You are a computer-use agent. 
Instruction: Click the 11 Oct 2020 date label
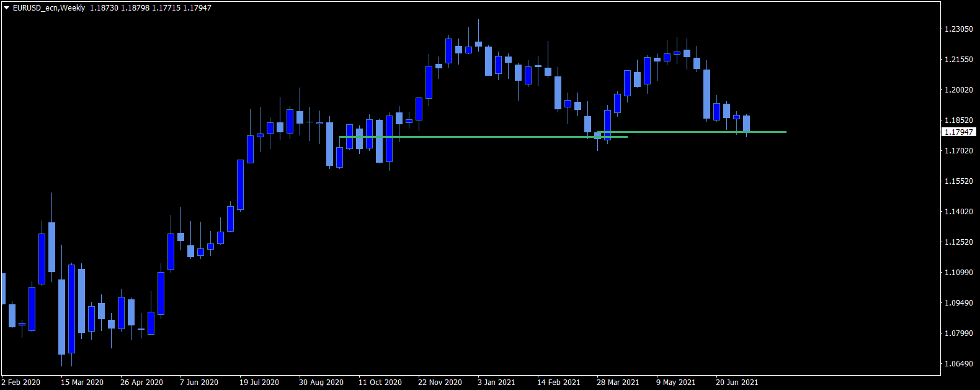point(380,383)
